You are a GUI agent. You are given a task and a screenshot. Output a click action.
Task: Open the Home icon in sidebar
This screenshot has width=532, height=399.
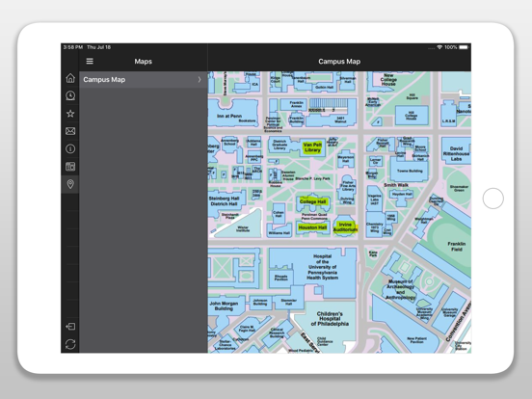pos(70,78)
